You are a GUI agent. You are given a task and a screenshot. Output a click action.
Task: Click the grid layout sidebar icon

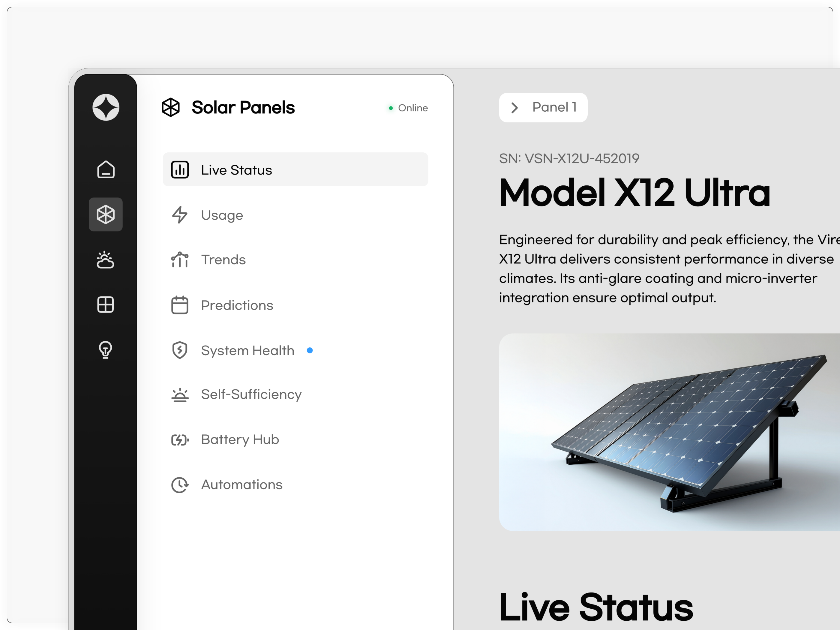tap(106, 304)
